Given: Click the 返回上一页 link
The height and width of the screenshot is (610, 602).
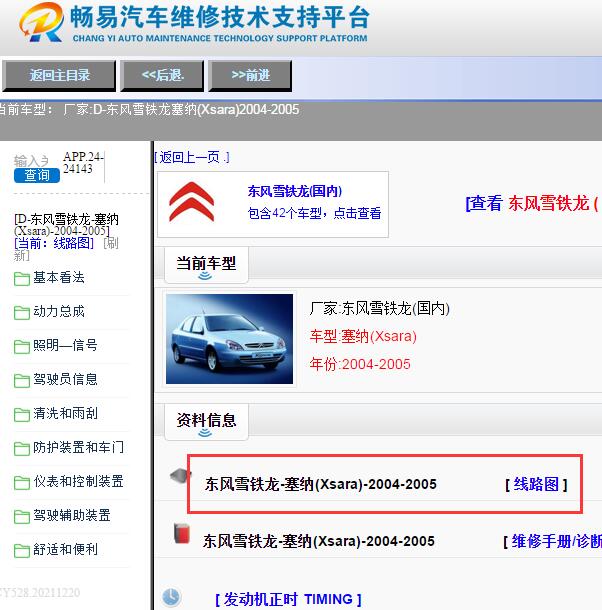Looking at the screenshot, I should (x=192, y=158).
